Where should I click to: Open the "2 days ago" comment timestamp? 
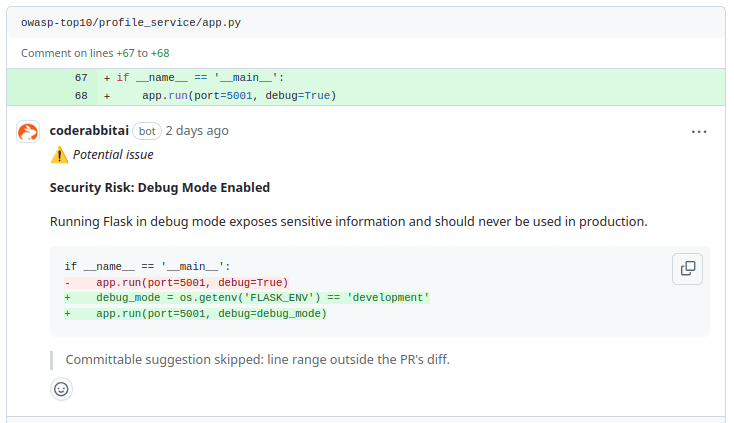(x=197, y=130)
